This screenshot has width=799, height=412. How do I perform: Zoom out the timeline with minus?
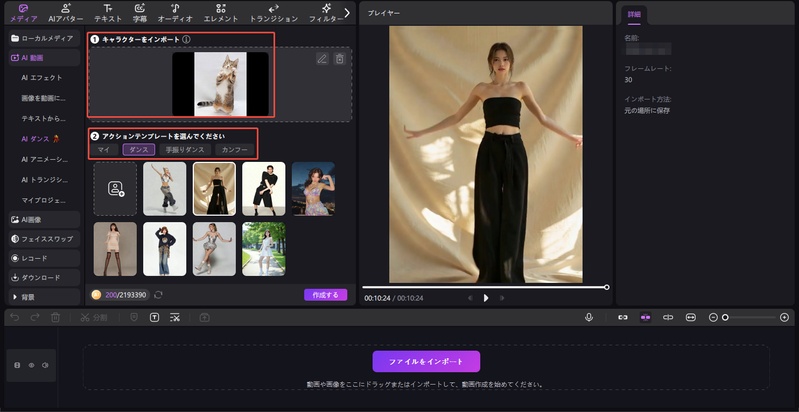tap(713, 317)
